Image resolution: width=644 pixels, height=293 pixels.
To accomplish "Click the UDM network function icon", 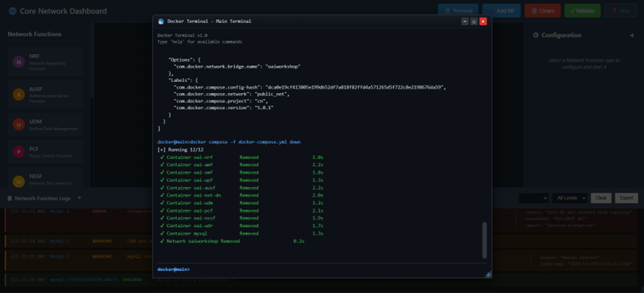I will pos(18,125).
